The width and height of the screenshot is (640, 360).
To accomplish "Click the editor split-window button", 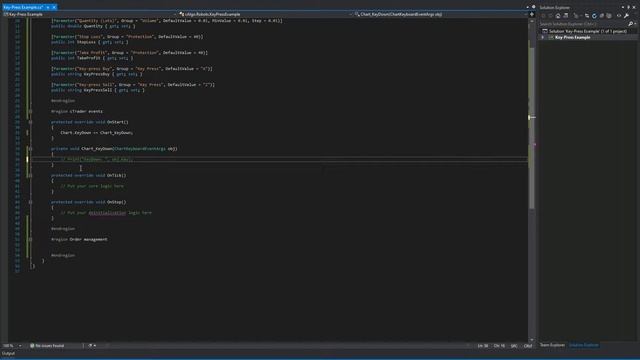I will [x=531, y=14].
